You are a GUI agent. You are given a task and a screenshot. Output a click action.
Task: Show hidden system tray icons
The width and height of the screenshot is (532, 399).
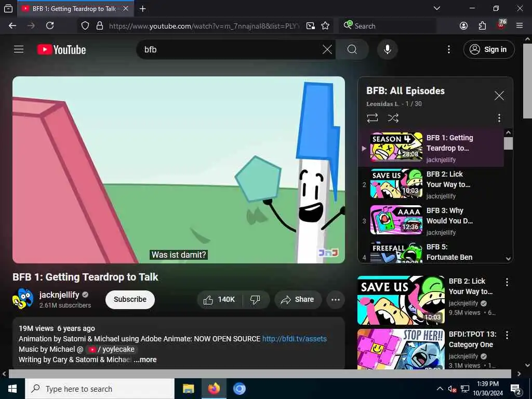click(440, 389)
